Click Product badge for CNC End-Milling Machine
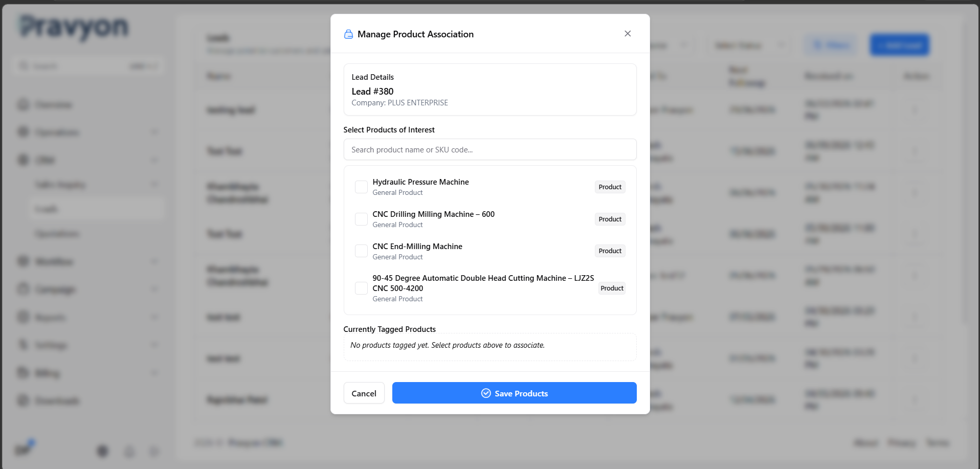The image size is (980, 469). [610, 251]
